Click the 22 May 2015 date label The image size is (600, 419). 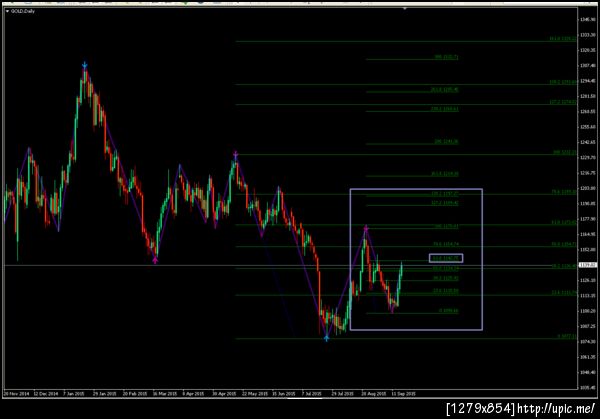point(255,393)
